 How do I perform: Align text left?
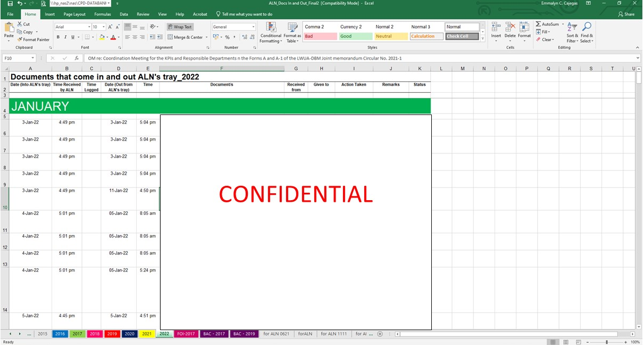pyautogui.click(x=128, y=37)
